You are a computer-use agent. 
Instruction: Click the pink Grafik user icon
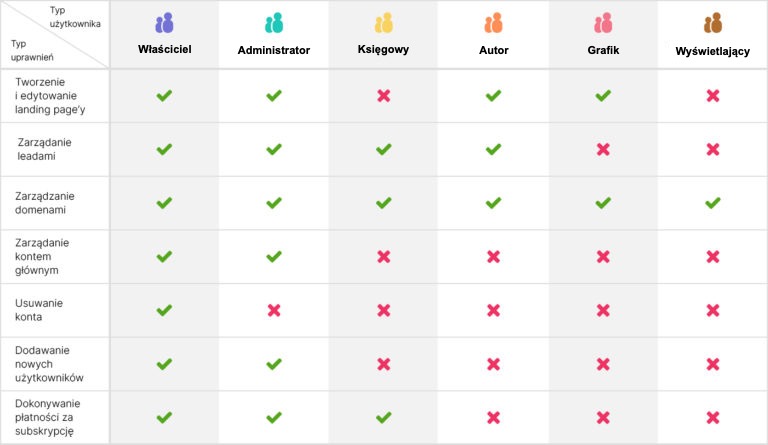(603, 23)
